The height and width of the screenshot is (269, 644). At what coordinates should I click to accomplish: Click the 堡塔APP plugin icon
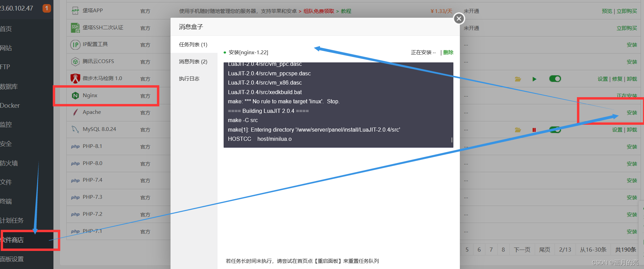(x=75, y=11)
